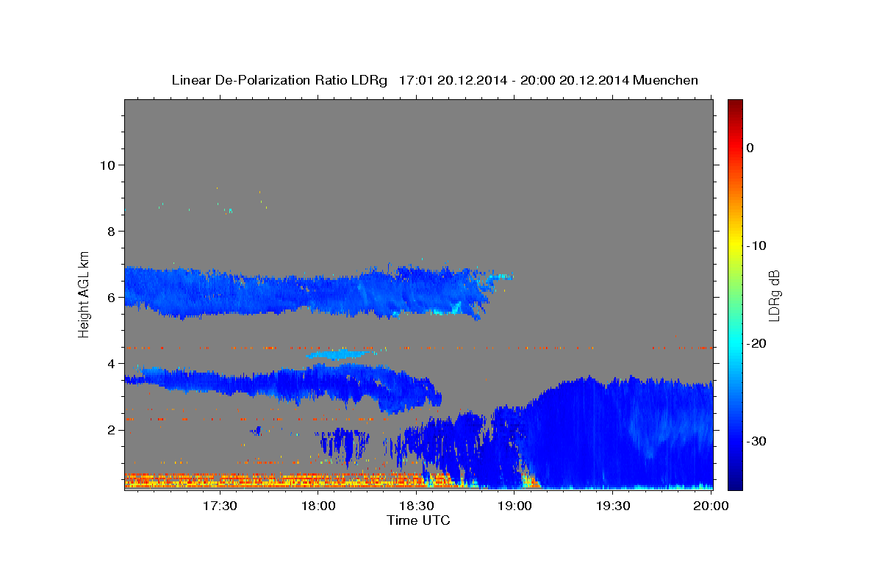The image size is (882, 588).
Task: Click the colorbar tick label -20
Action: pos(757,343)
